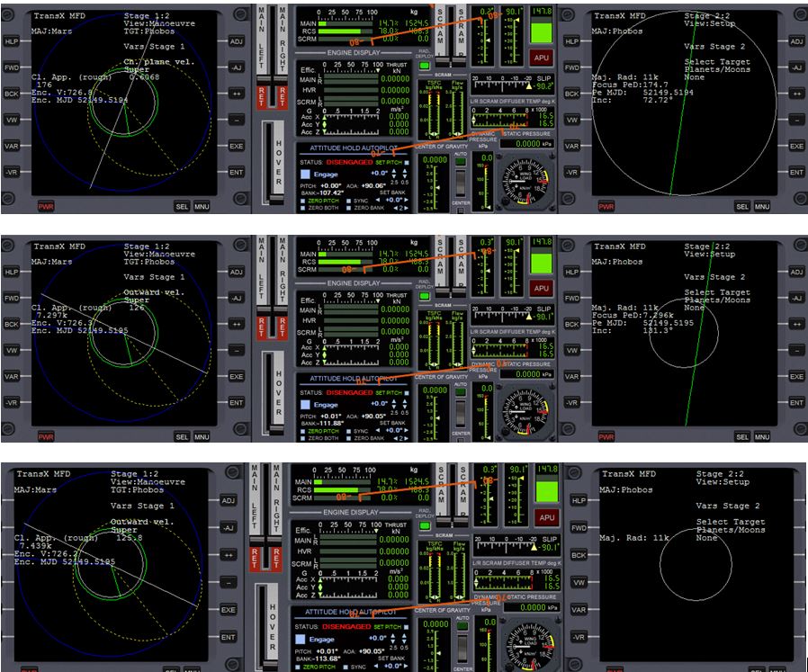
Task: Click -AJ on Phobos MFD showing Inc 72.72°
Action: 796,67
